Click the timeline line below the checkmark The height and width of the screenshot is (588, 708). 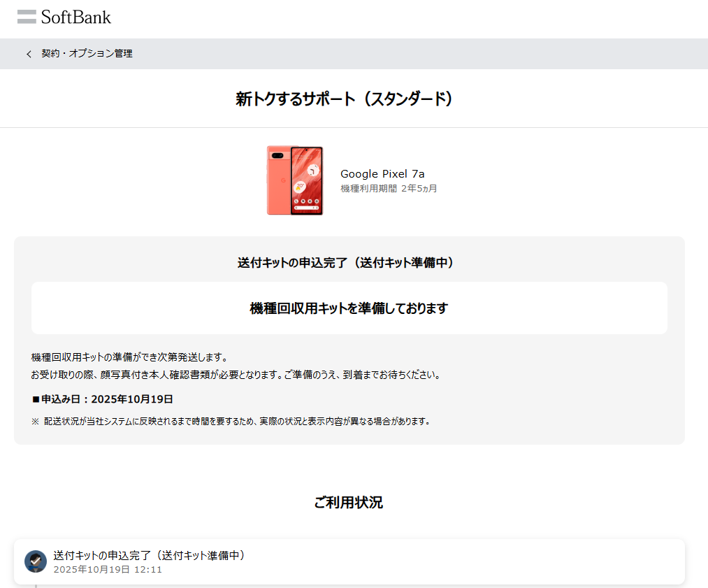[x=36, y=582]
